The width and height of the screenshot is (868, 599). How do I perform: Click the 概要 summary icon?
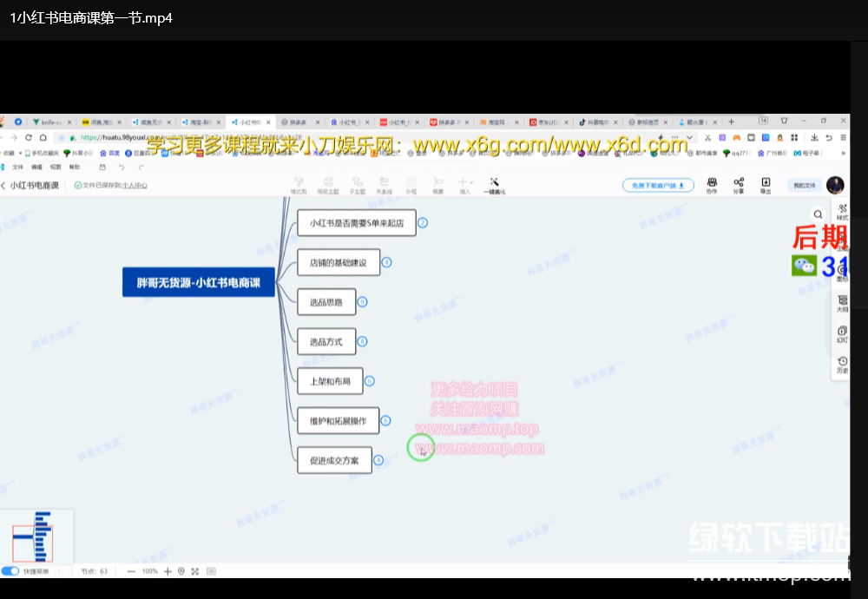tap(437, 186)
